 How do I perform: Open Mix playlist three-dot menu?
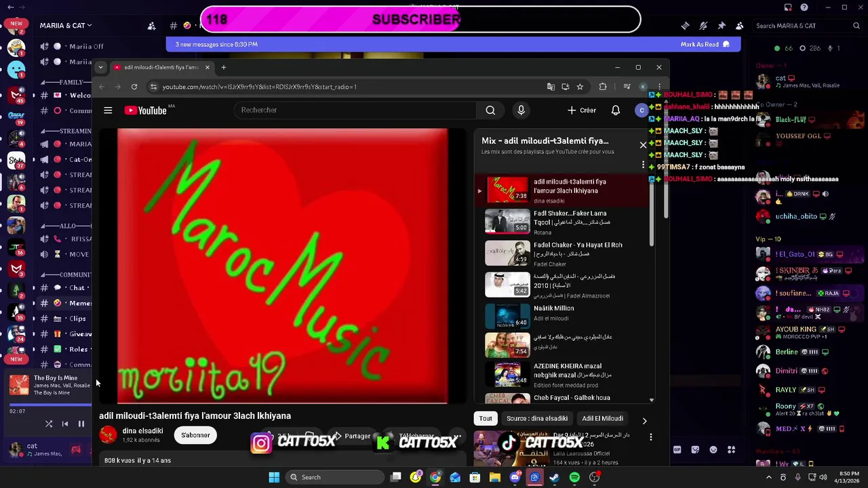click(x=643, y=165)
